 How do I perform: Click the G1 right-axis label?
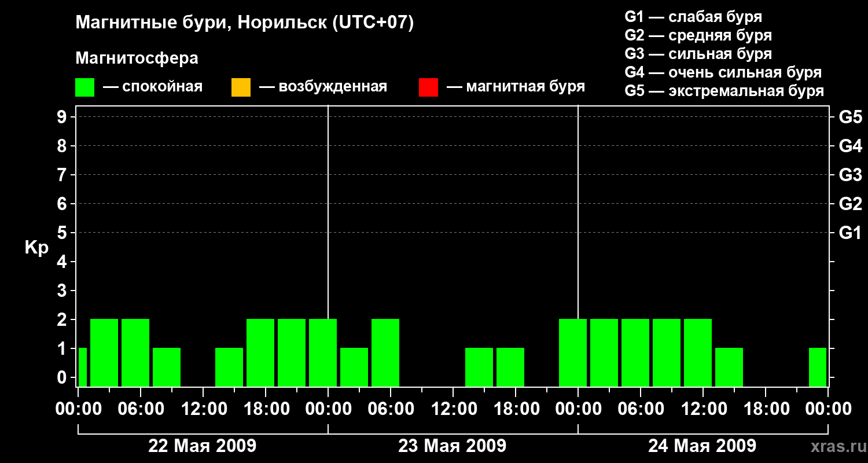tap(851, 233)
